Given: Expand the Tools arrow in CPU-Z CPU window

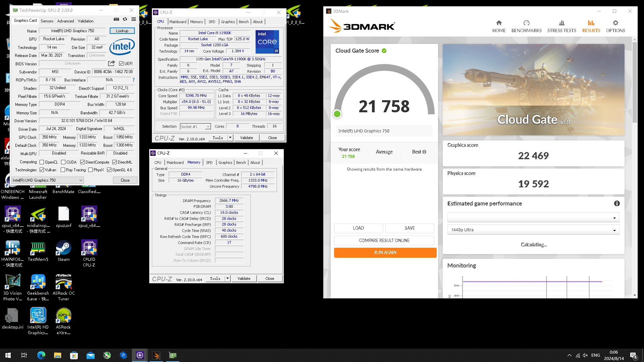Looking at the screenshot, I should pos(230,138).
